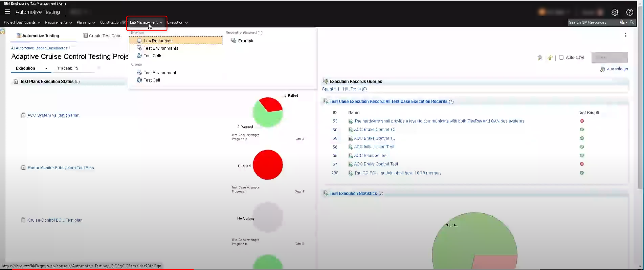Open the Execution tab dropdown arrow
Screen dimensions: 644x270
46,68
